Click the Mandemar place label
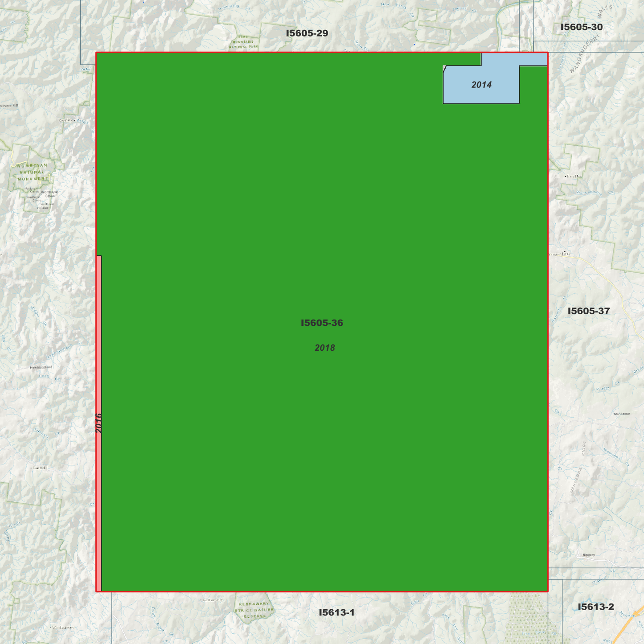Viewport: 644px width, 644px height. tap(622, 414)
